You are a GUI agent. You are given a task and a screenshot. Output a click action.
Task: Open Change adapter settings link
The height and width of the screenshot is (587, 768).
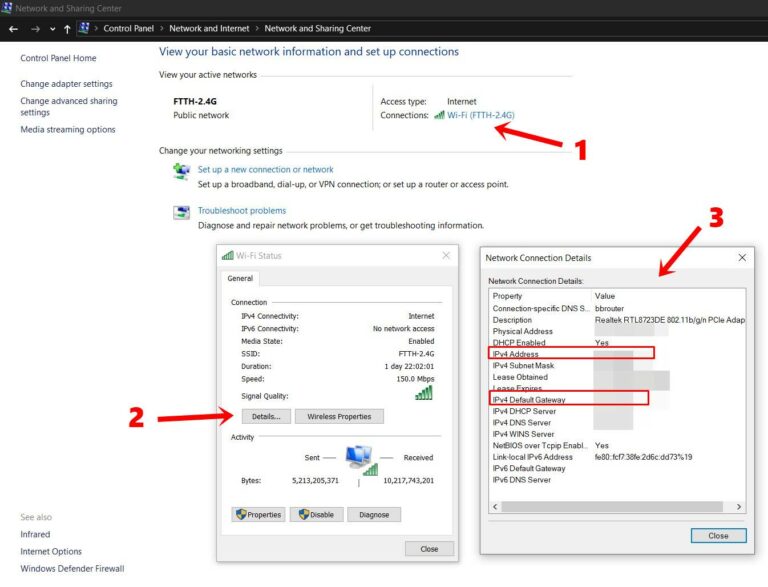66,84
